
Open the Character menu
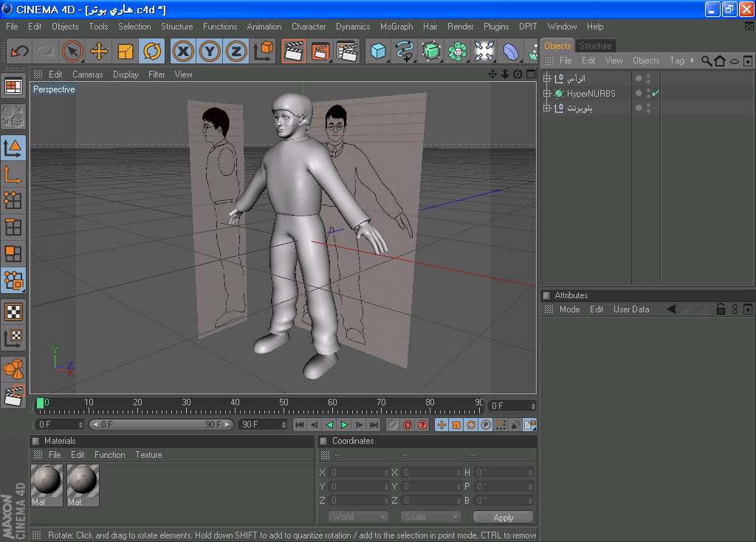tap(309, 27)
